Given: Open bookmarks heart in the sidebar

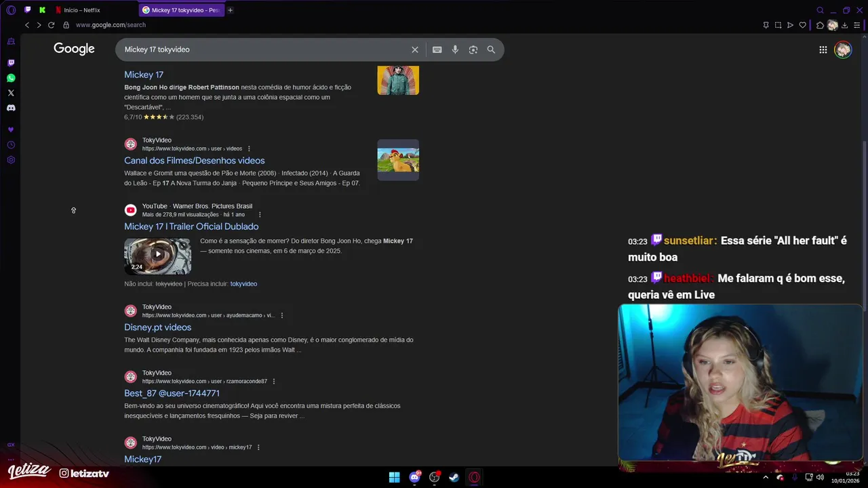Looking at the screenshot, I should click(x=10, y=129).
